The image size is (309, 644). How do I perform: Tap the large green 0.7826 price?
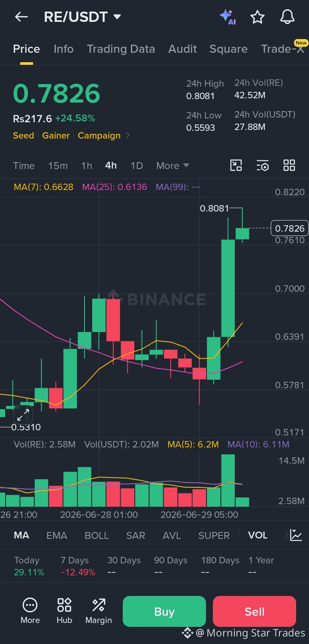point(57,93)
